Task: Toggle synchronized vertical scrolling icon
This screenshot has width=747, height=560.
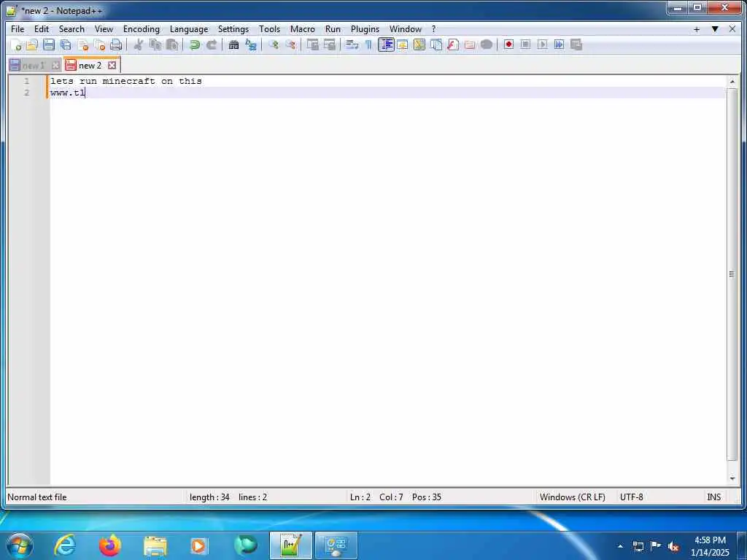Action: click(x=312, y=44)
